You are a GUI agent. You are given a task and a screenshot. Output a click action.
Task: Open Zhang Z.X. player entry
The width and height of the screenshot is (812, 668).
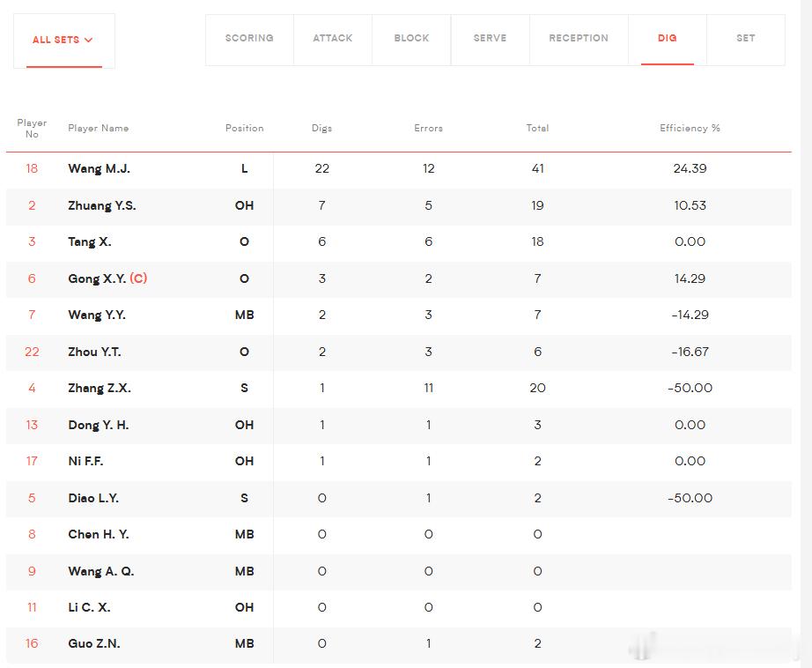100,388
